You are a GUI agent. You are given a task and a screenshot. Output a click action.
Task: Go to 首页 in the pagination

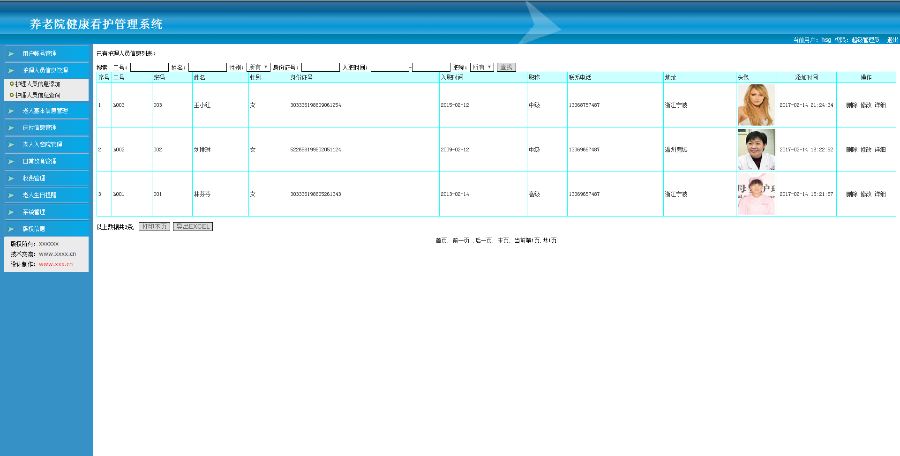pos(441,241)
